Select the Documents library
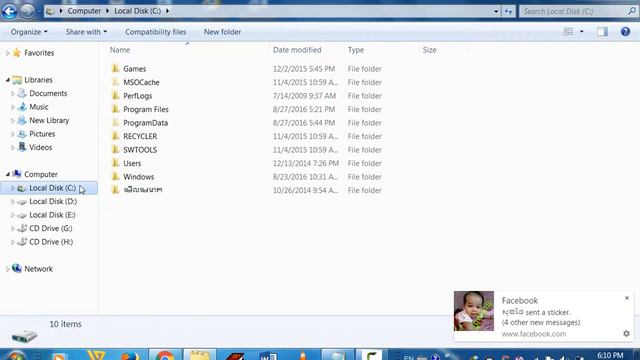Screen dimensions: 640x360 point(48,93)
